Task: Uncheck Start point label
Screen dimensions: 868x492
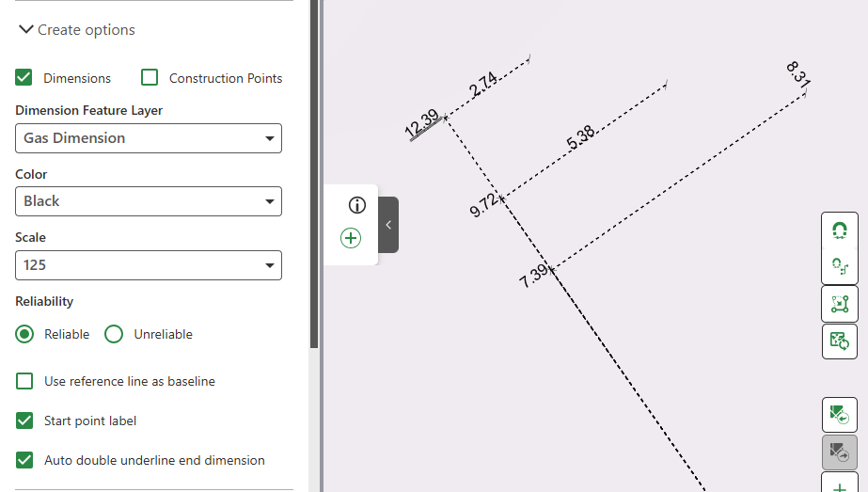Action: click(24, 421)
